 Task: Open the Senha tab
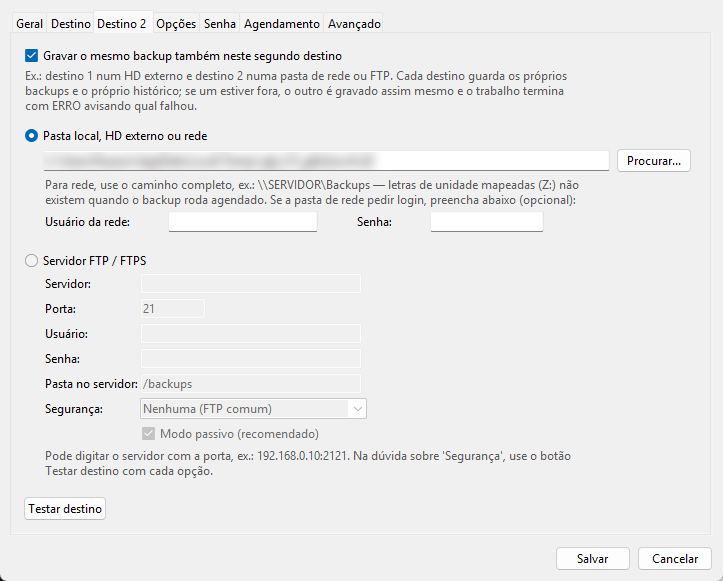(219, 24)
